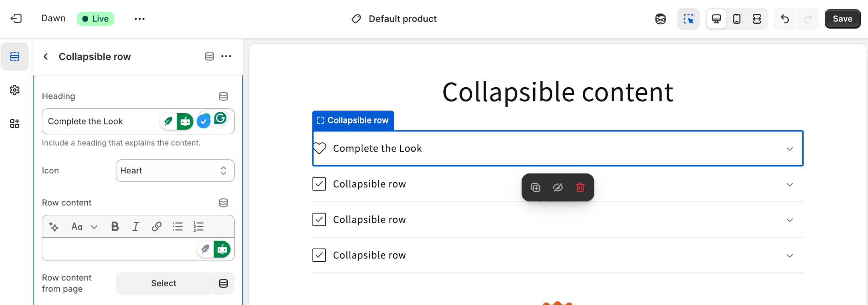The image size is (868, 305).
Task: Toggle the preview inspector selection tool
Action: point(688,19)
